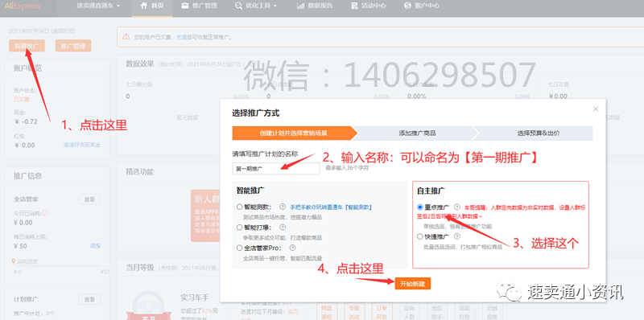The width and height of the screenshot is (644, 320).
Task: Click the orange 推广管理 button under the date
Action: (x=73, y=46)
